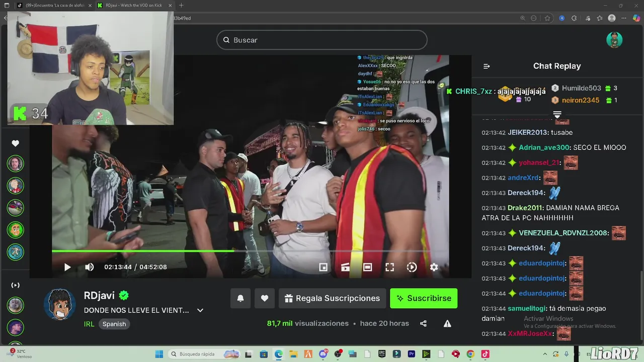
Task: Mute the video volume
Action: pyautogui.click(x=90, y=267)
